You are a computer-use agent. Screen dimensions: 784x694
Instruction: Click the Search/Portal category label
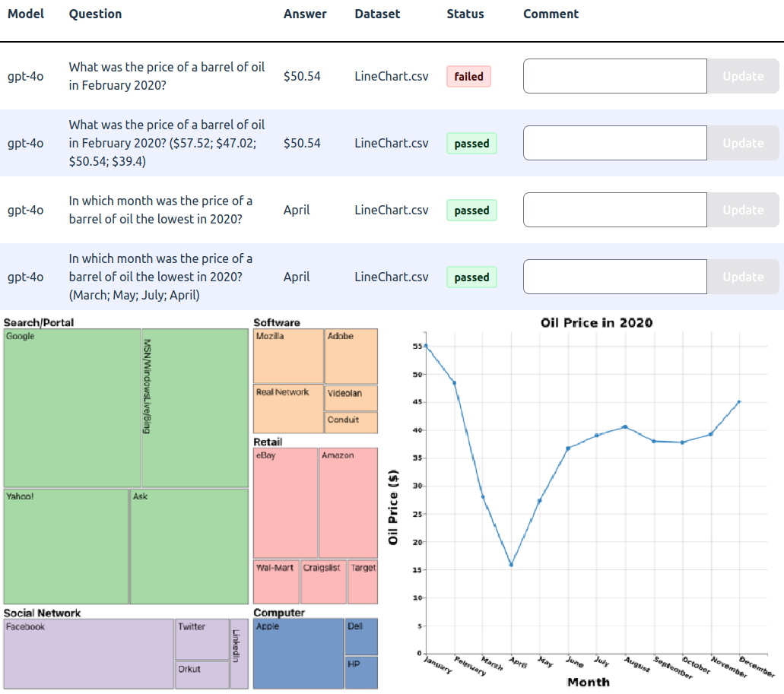[x=39, y=322]
